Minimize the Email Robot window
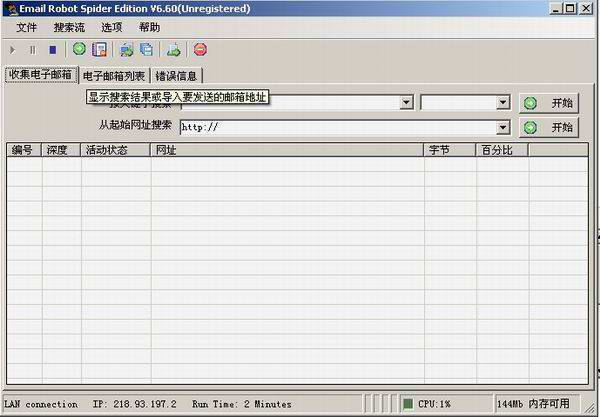600x417 pixels. point(556,8)
